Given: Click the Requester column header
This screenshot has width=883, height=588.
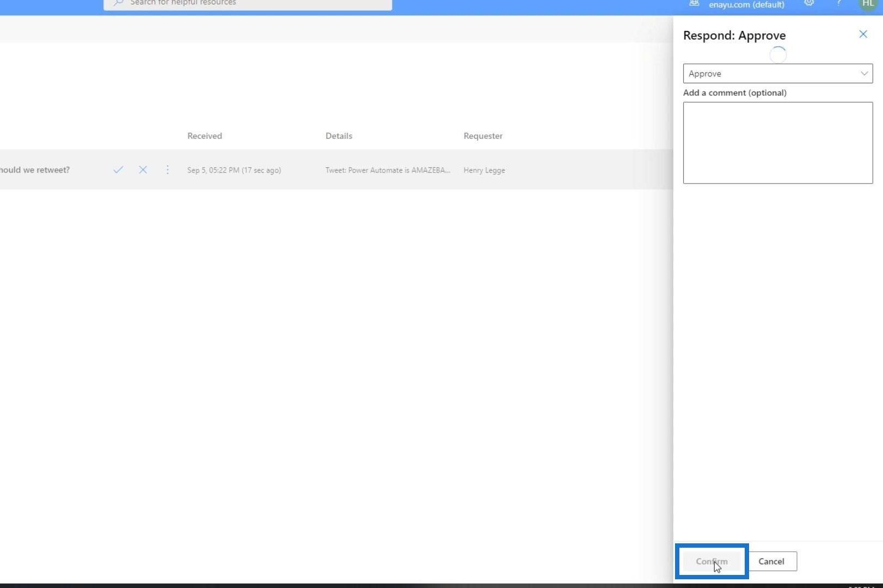Looking at the screenshot, I should (483, 136).
